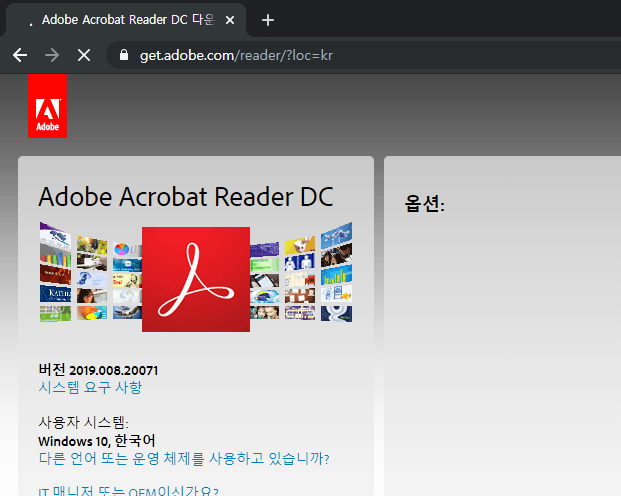Open the 시스템 요구 사항 link
This screenshot has height=496, width=621.
(90, 387)
